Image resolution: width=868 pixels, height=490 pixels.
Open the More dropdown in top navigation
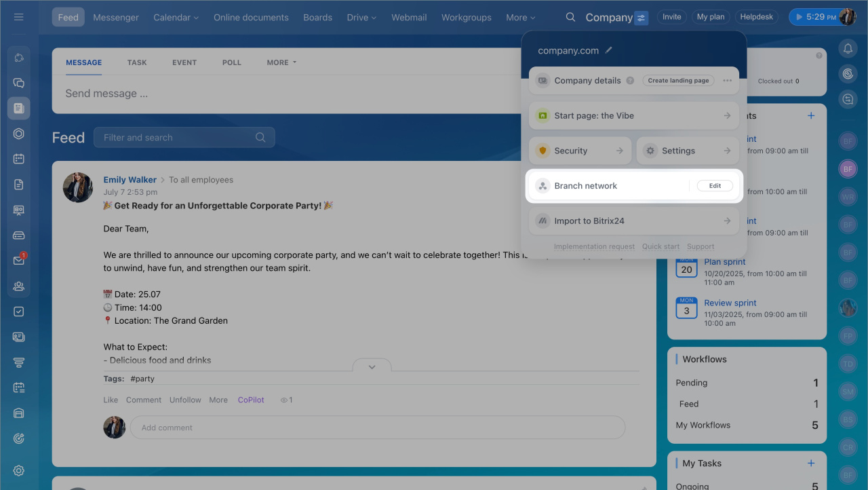tap(520, 18)
